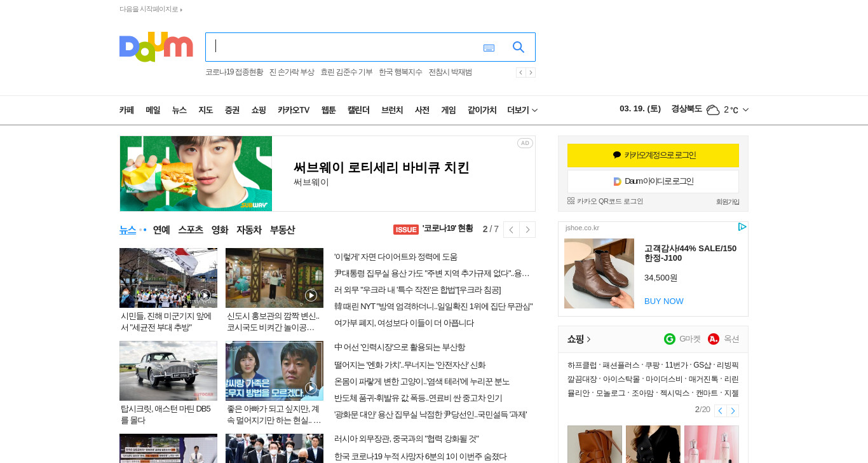Go to previous shopping page
The width and height of the screenshot is (868, 463).
point(720,411)
